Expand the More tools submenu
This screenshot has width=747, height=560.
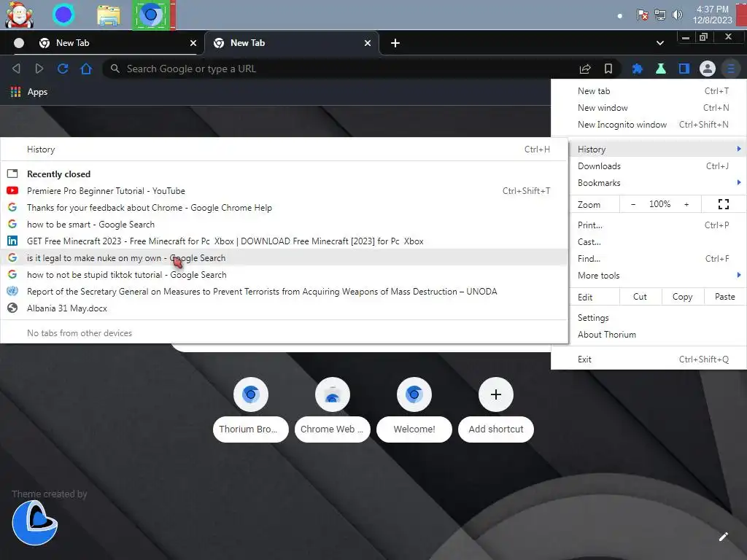coord(658,275)
